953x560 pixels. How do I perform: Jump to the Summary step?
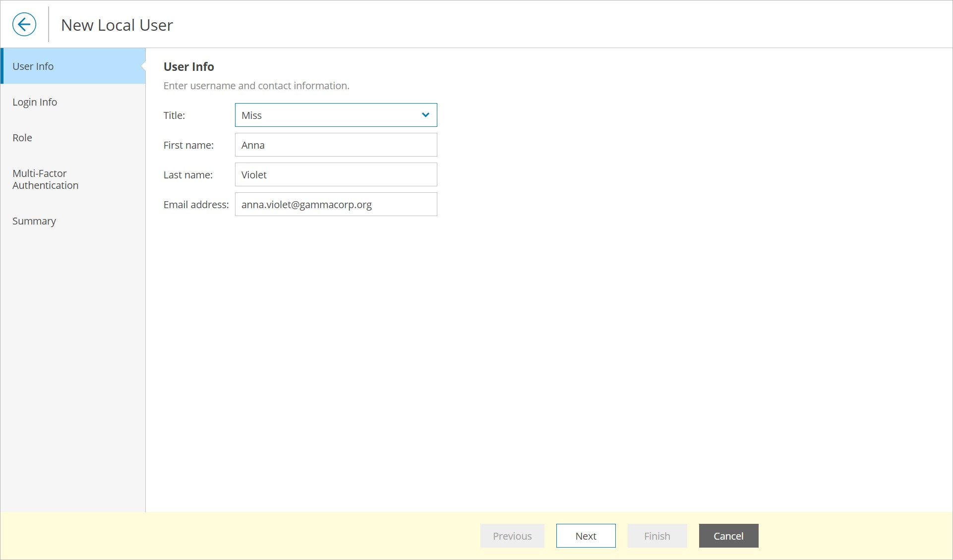click(34, 221)
